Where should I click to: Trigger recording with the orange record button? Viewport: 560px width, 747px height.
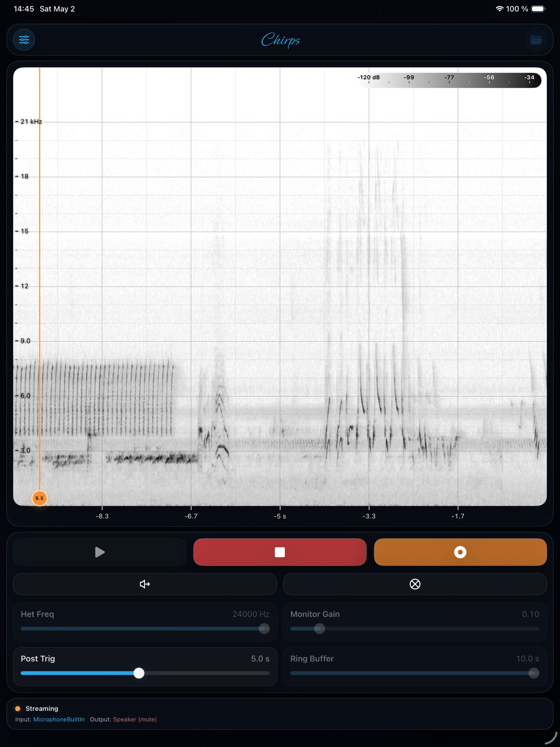click(x=460, y=552)
